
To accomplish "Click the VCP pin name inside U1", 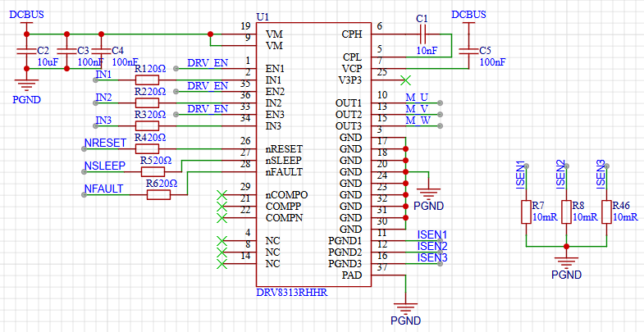I will pyautogui.click(x=352, y=68).
